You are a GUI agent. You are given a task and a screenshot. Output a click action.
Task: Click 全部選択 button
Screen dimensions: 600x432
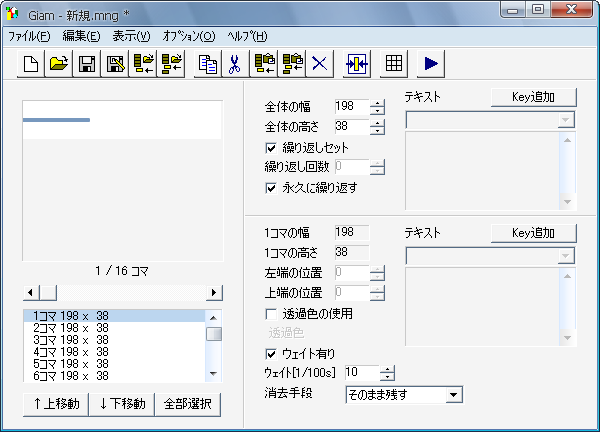[188, 404]
